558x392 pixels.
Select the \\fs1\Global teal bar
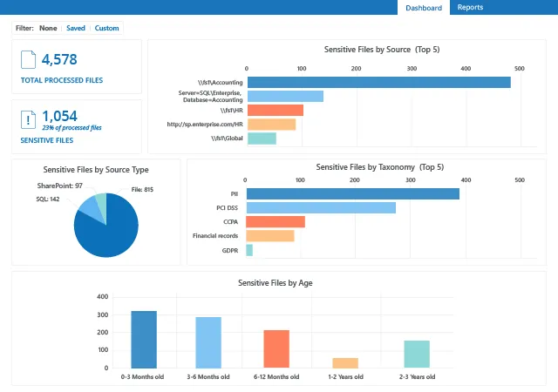click(262, 139)
